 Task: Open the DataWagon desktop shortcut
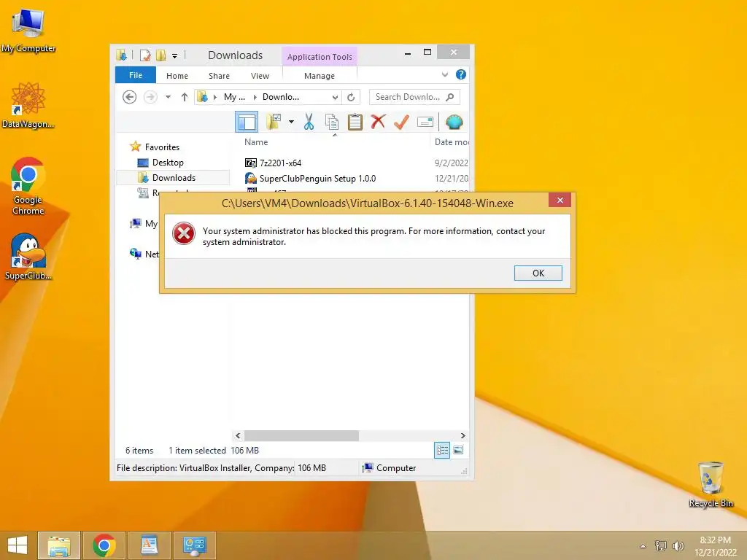tap(28, 105)
